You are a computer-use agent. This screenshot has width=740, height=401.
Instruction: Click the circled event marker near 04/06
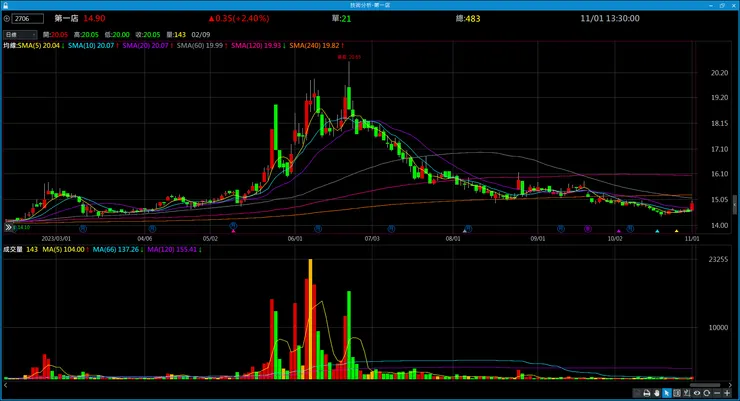[152, 228]
